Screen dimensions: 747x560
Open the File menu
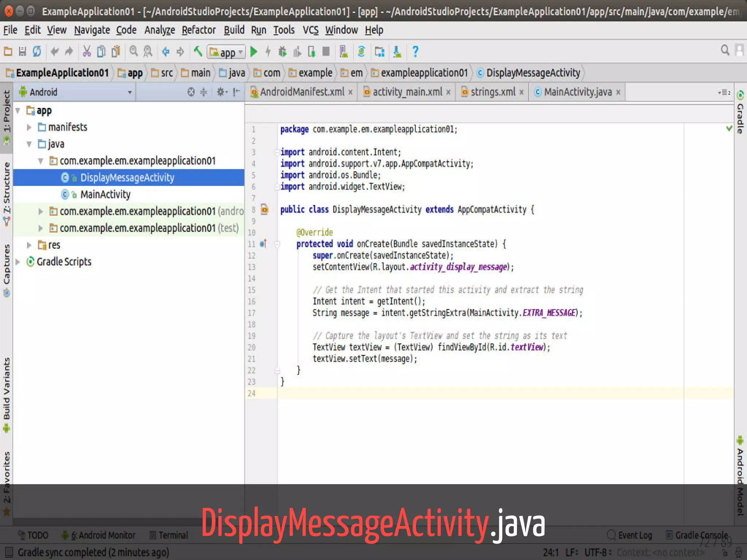pos(10,30)
